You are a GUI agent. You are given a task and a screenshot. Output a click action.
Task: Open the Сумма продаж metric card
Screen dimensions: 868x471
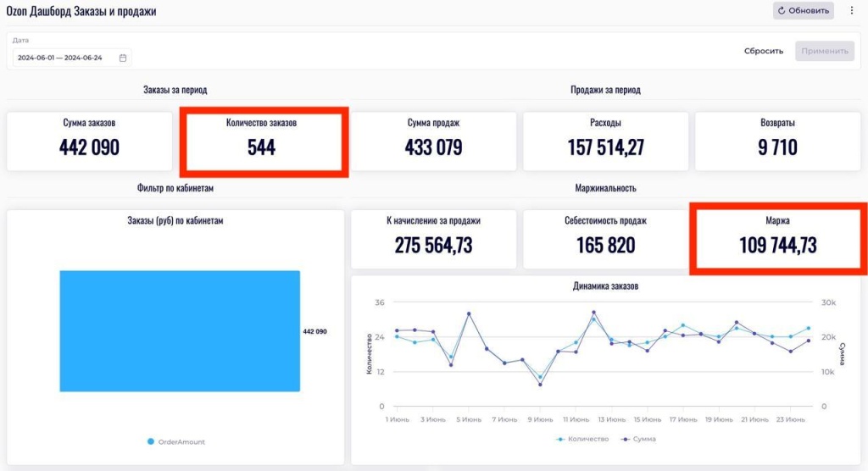(x=433, y=141)
